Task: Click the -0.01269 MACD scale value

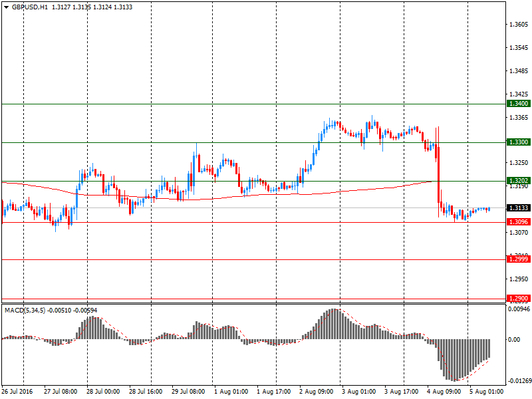Action: click(x=519, y=381)
